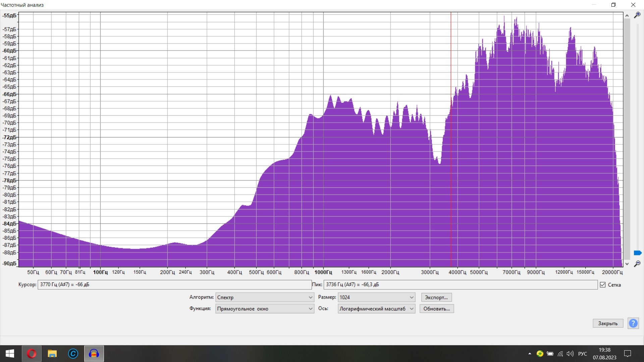The width and height of the screenshot is (644, 362).
Task: Click the 1000Гц frequency axis label
Action: click(x=323, y=272)
